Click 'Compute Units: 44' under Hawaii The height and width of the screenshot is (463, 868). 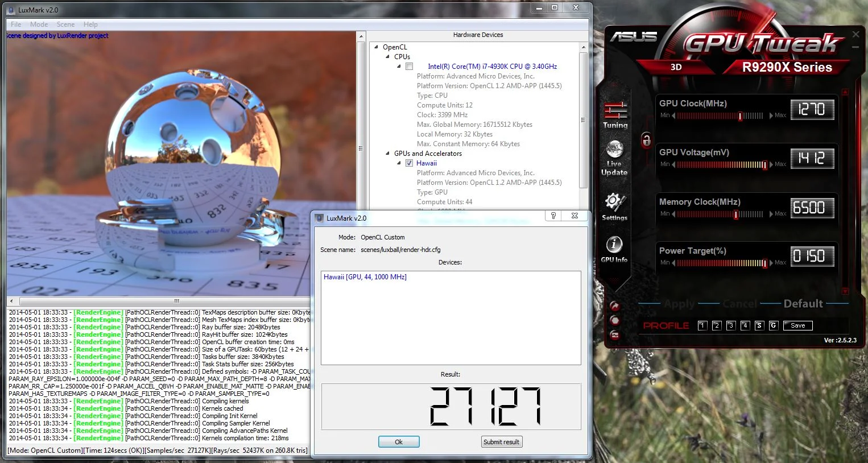click(x=445, y=202)
